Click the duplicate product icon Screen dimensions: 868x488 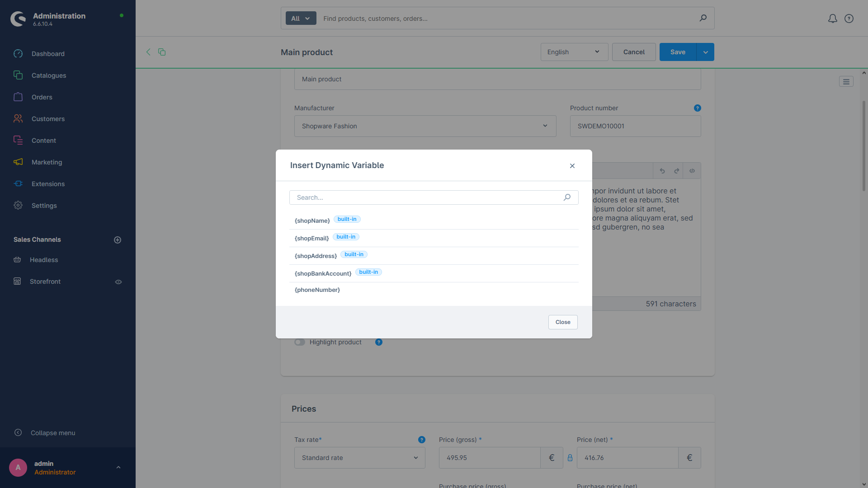point(162,52)
